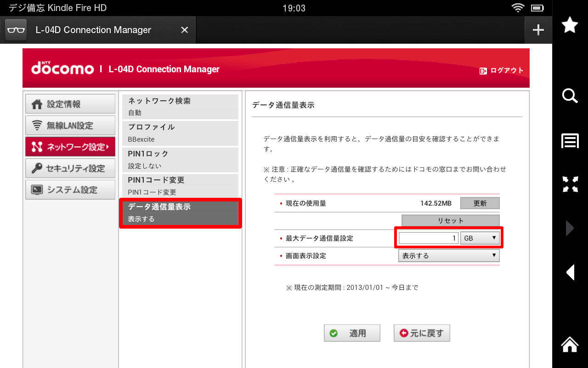Click the 19:03 clock
Screen dimensions: 588x368
coord(294,8)
